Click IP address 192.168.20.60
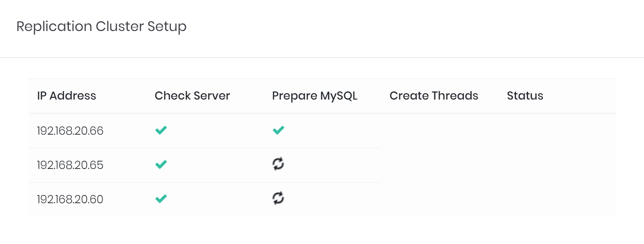 [x=70, y=199]
